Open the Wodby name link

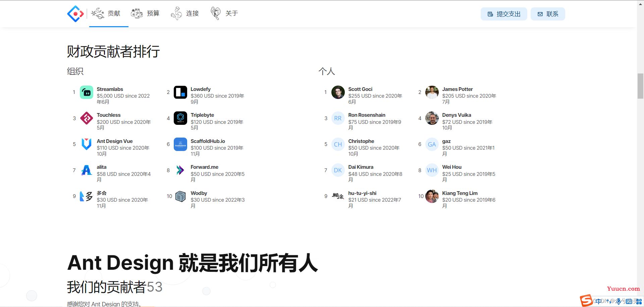[x=199, y=193]
